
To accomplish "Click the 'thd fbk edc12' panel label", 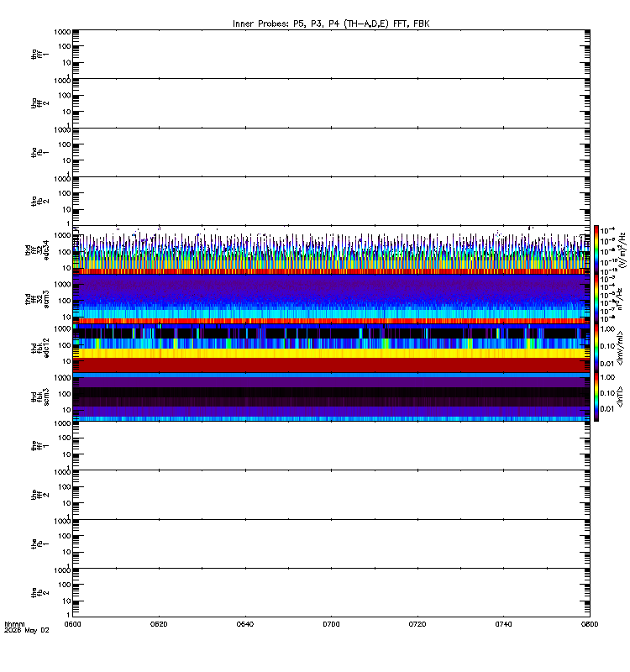I will click(39, 348).
